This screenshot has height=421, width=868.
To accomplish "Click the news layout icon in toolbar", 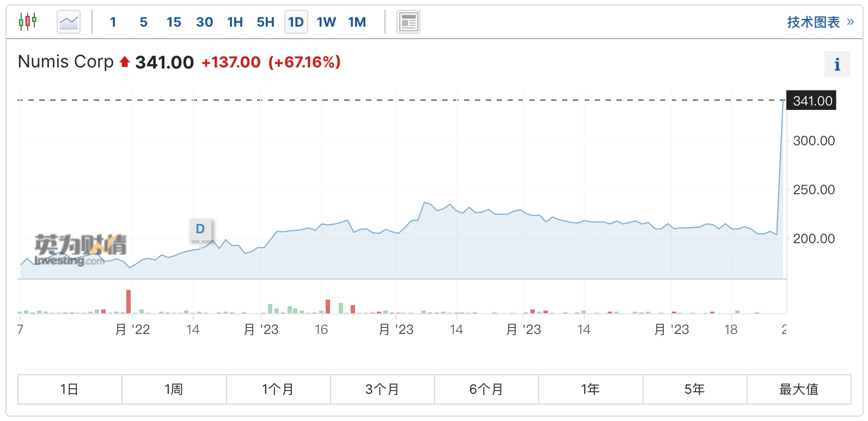I will pos(408,22).
